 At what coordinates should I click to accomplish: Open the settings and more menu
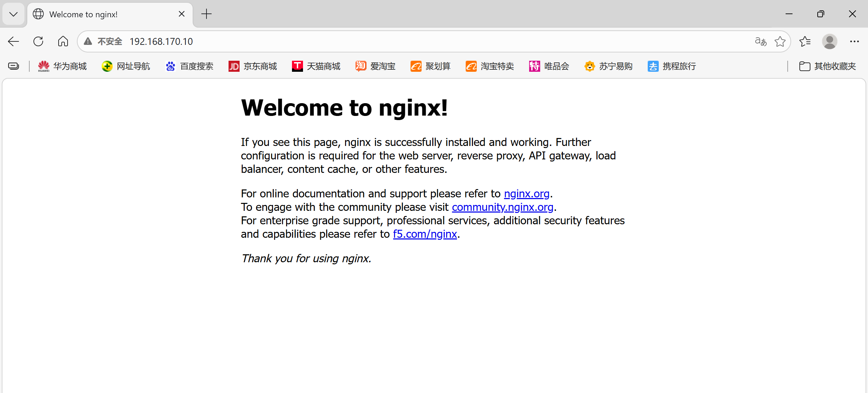[x=854, y=42]
